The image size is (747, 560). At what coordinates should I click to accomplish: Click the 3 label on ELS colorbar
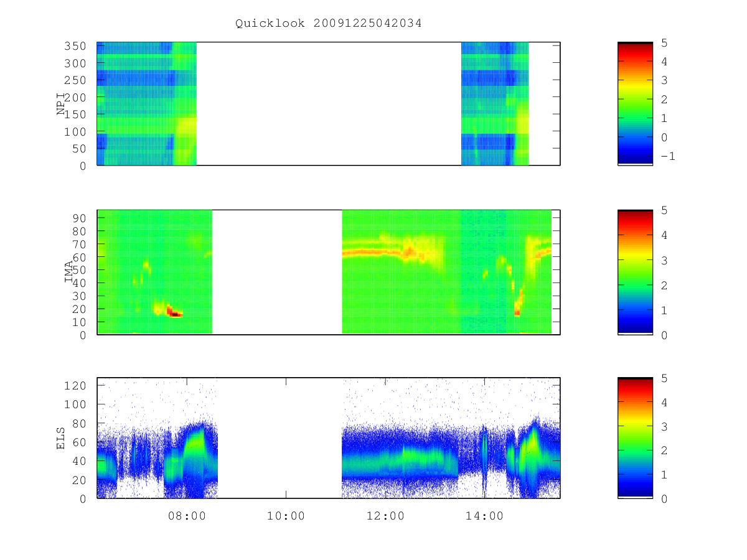[x=664, y=426]
